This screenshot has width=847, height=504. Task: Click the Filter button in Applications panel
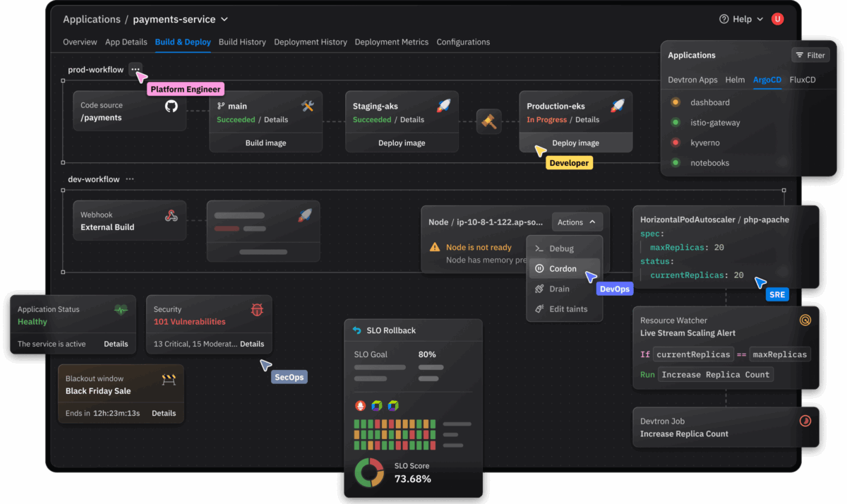click(810, 54)
